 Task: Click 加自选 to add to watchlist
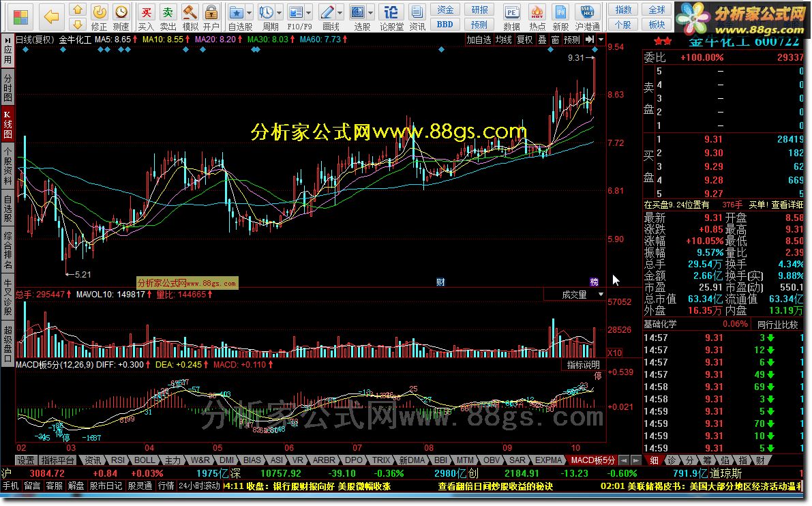pyautogui.click(x=479, y=40)
